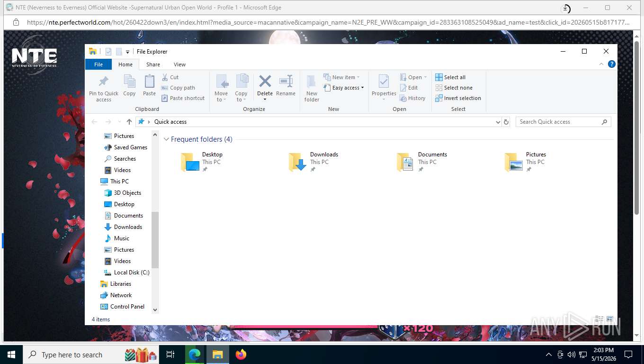Click the History ribbon command
Viewport: 644px width, 364px height.
click(x=412, y=98)
